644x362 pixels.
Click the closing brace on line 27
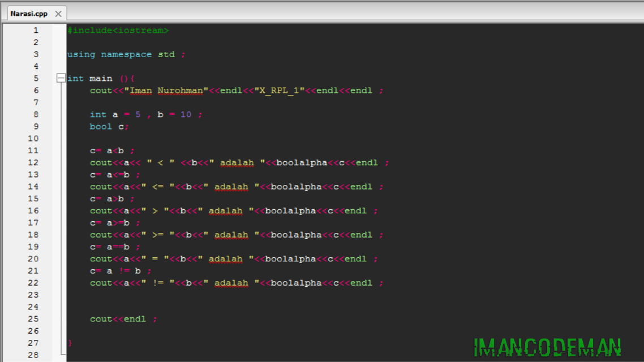coord(69,342)
